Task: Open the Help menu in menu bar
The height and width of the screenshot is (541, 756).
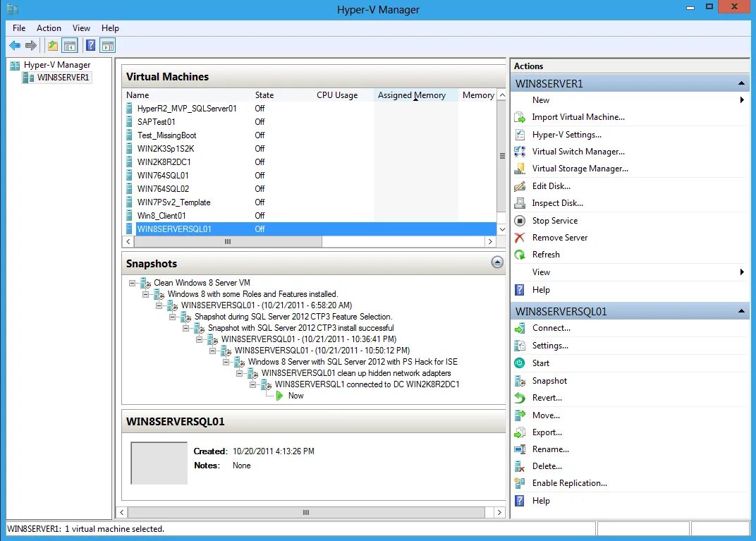Action: pos(110,28)
